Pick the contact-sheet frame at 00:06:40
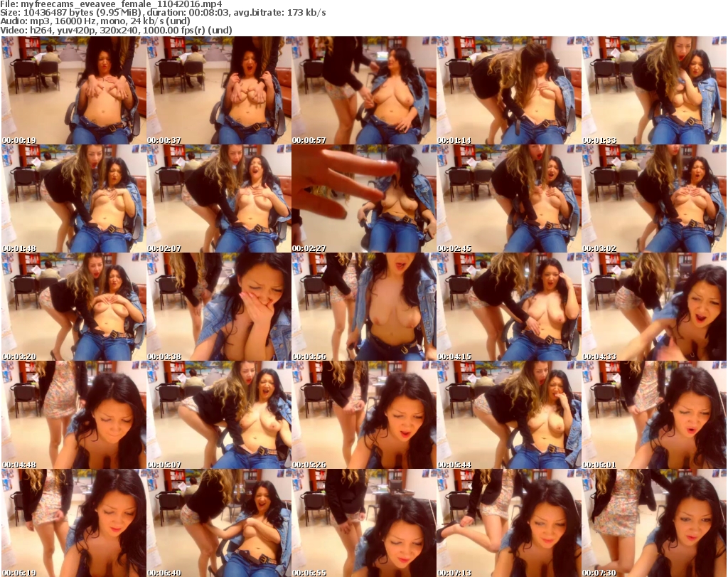The width and height of the screenshot is (728, 577). [x=219, y=523]
